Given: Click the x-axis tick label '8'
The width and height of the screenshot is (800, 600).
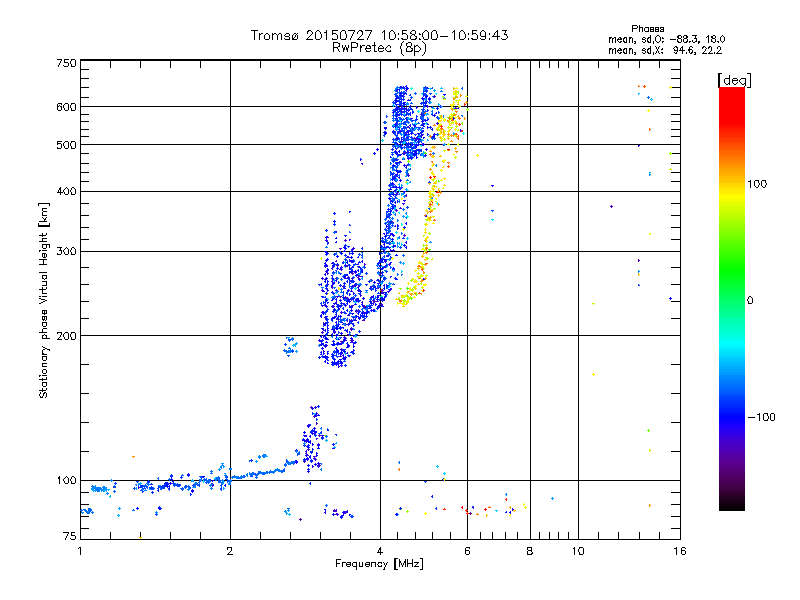Looking at the screenshot, I should [x=530, y=551].
